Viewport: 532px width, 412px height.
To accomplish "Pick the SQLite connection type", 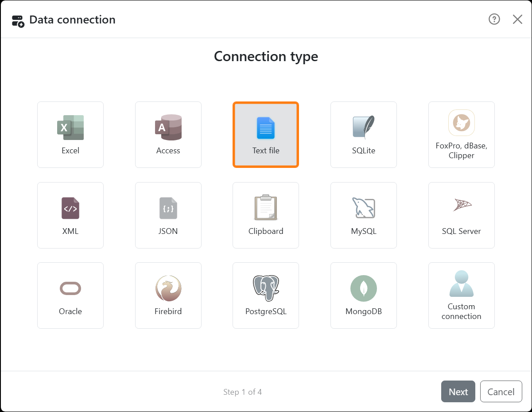I will (x=364, y=135).
